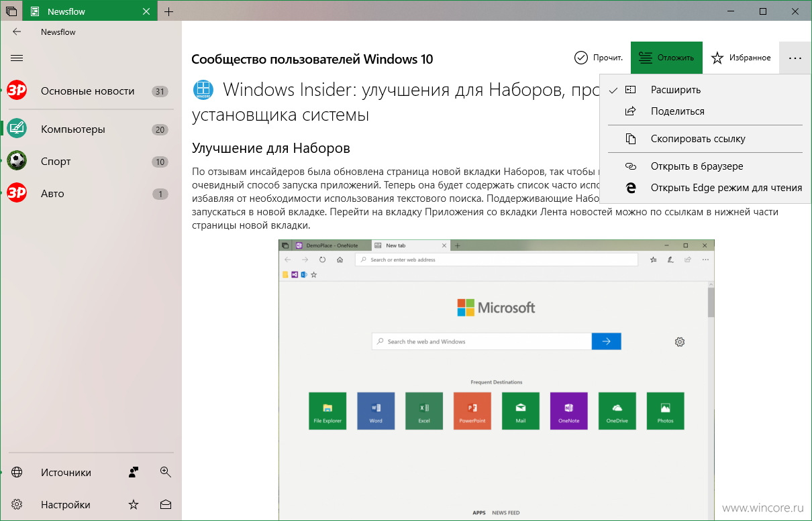Click the Авто unread badge showing 1
Viewport: 812px width, 521px height.
[x=160, y=194]
